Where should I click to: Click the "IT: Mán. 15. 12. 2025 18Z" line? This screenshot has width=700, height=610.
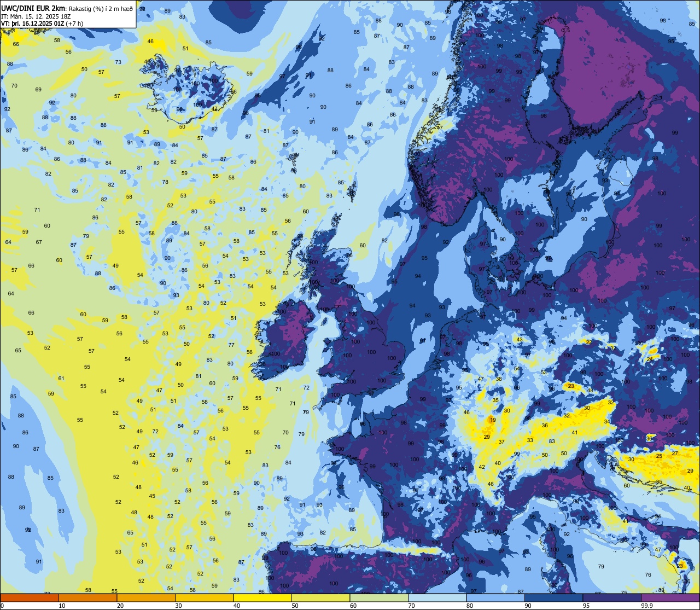36,15
